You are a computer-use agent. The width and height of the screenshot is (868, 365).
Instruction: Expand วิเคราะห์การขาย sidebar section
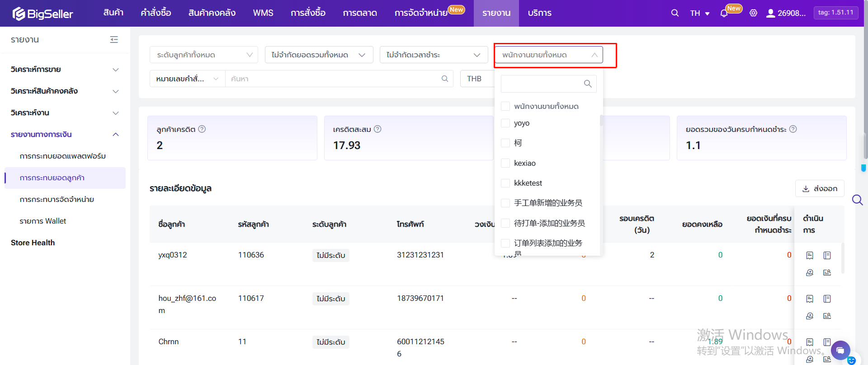coord(65,70)
